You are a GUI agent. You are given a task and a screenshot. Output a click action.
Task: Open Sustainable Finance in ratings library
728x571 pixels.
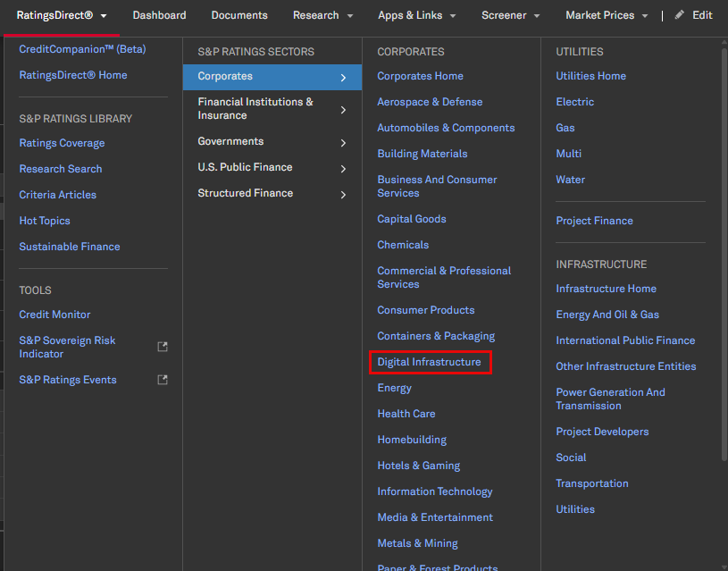(x=70, y=247)
